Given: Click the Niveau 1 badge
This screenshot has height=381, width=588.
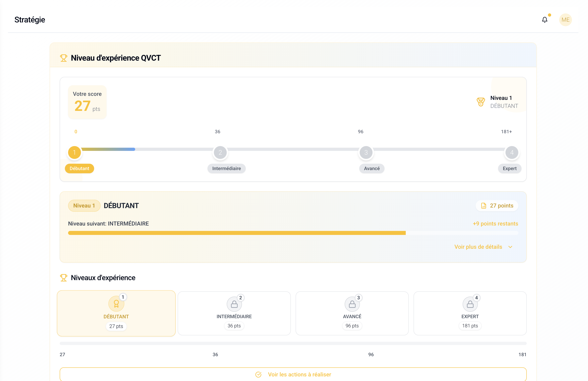Looking at the screenshot, I should click(84, 206).
